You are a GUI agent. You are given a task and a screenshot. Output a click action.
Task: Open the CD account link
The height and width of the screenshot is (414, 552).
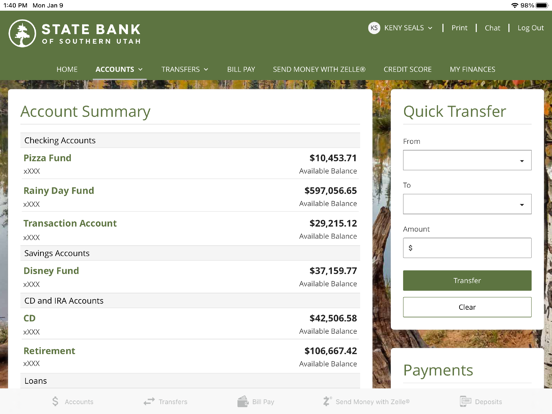point(29,318)
